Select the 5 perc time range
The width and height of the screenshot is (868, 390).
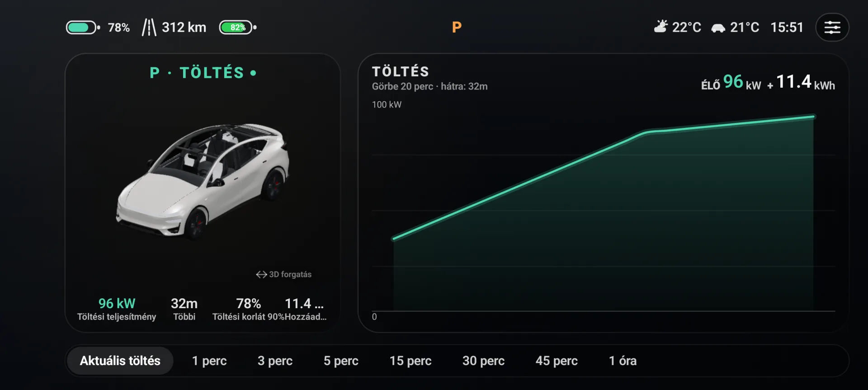pyautogui.click(x=341, y=361)
